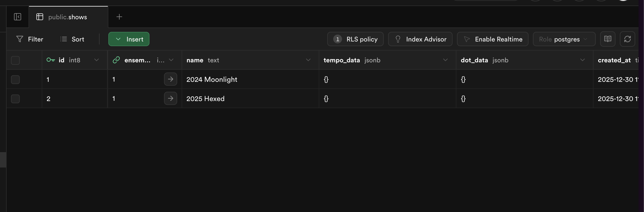
Task: Select the 2024 Moonlight name cell
Action: (212, 80)
